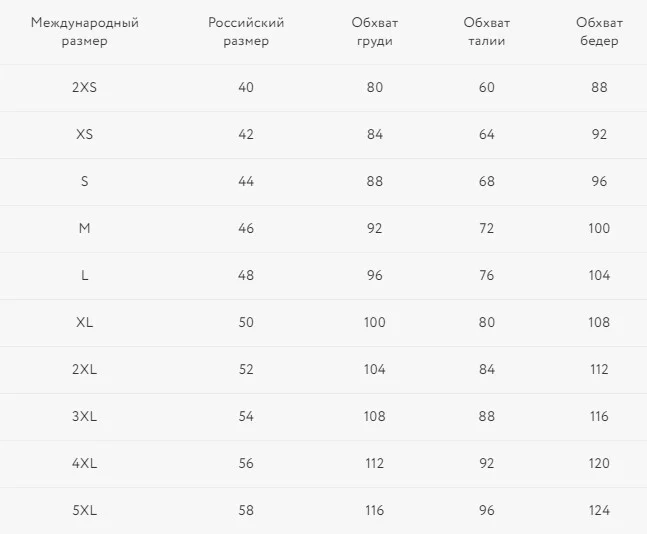
Task: Click the Обхват бедер column header
Action: tap(599, 31)
